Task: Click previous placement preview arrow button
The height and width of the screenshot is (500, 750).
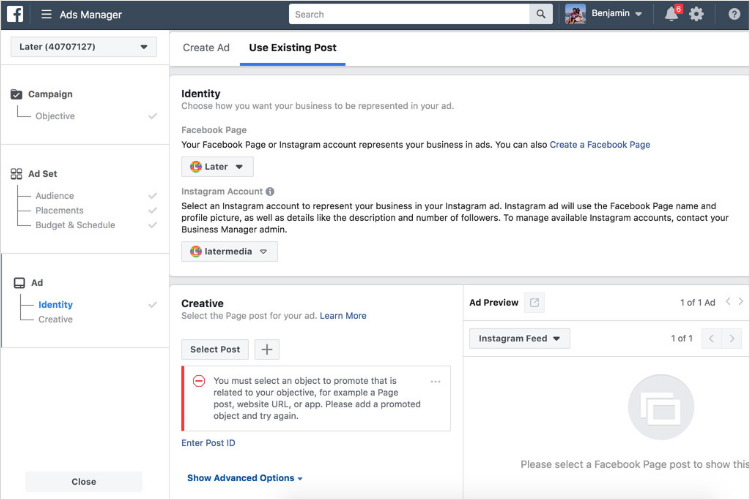Action: 711,338
